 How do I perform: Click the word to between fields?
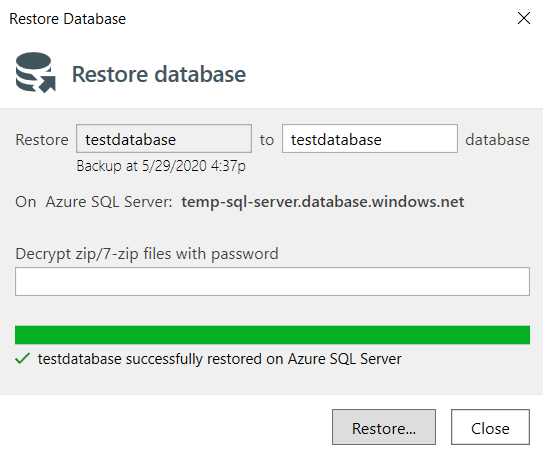(x=267, y=140)
